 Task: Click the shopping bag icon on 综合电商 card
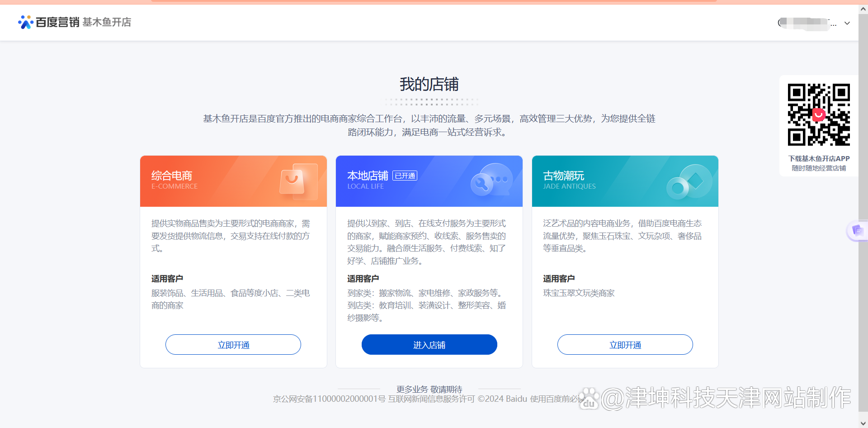point(298,181)
